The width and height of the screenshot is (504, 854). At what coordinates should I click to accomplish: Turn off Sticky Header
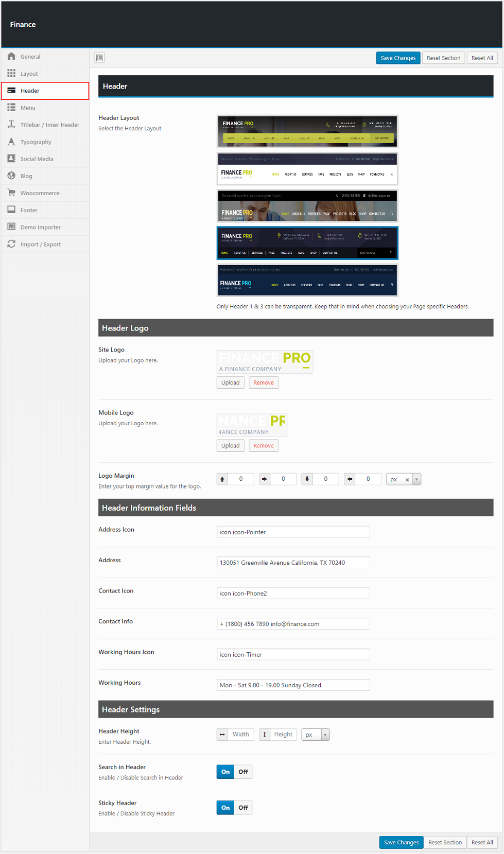tap(243, 808)
